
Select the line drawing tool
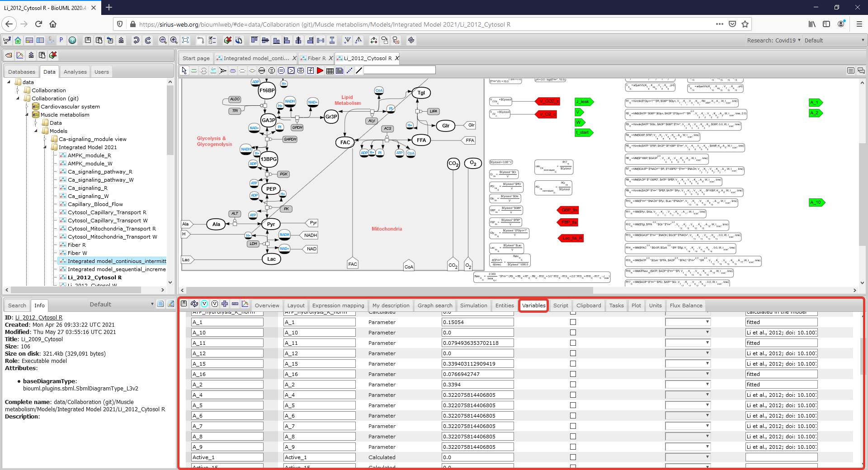[359, 70]
